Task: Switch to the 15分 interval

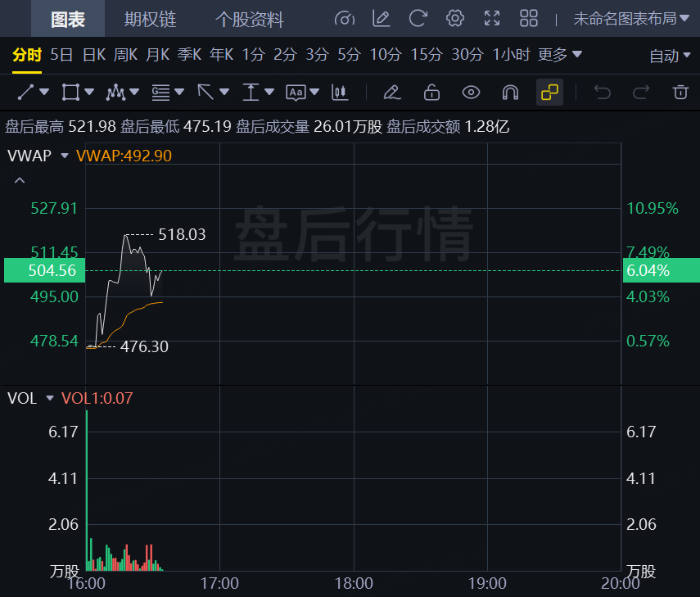Action: pyautogui.click(x=426, y=55)
